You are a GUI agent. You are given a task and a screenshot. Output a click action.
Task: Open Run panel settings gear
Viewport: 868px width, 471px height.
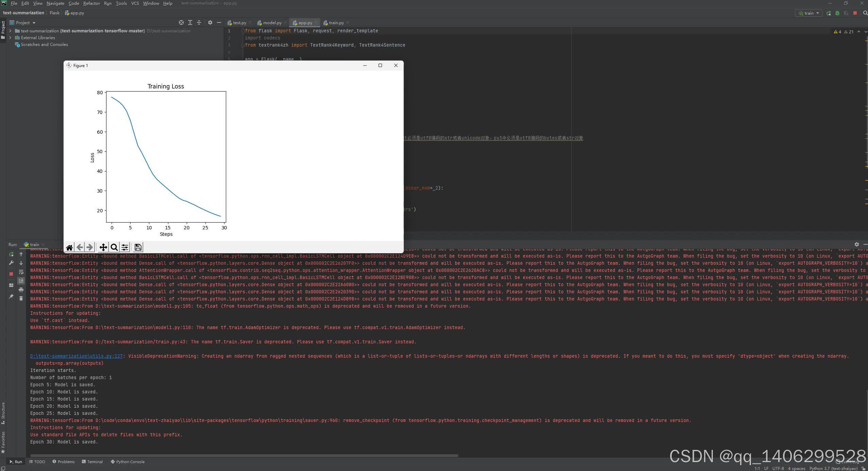(857, 244)
